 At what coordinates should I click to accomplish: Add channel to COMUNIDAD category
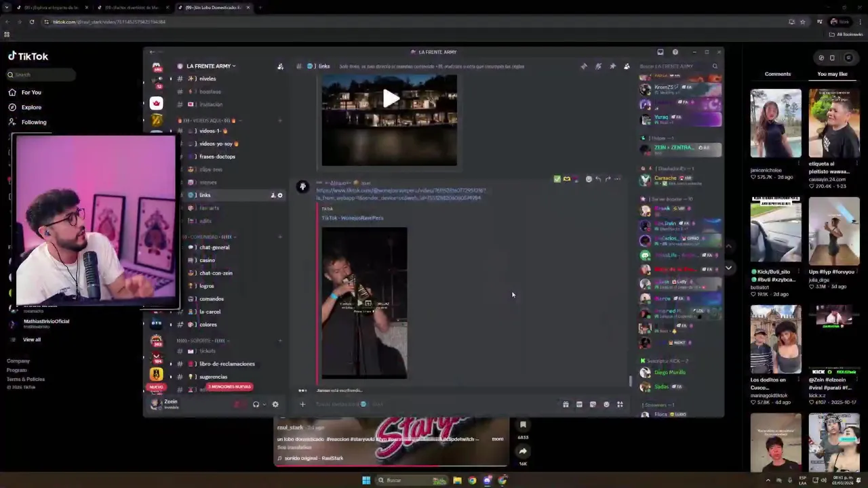coord(280,237)
